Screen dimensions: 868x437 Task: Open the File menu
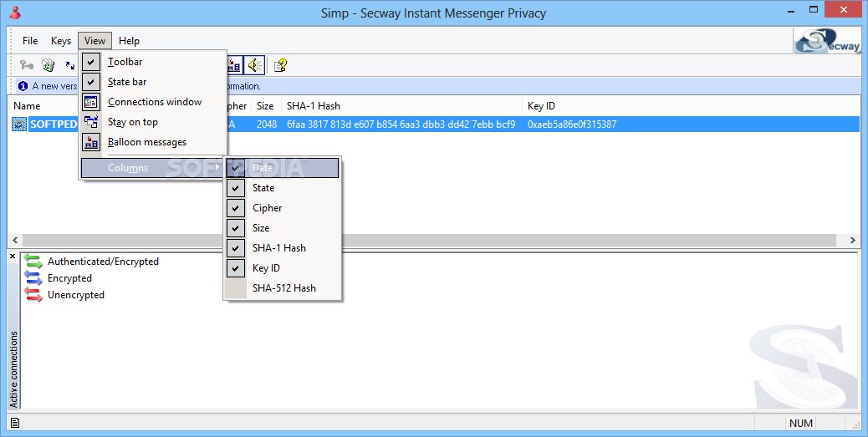pyautogui.click(x=30, y=40)
